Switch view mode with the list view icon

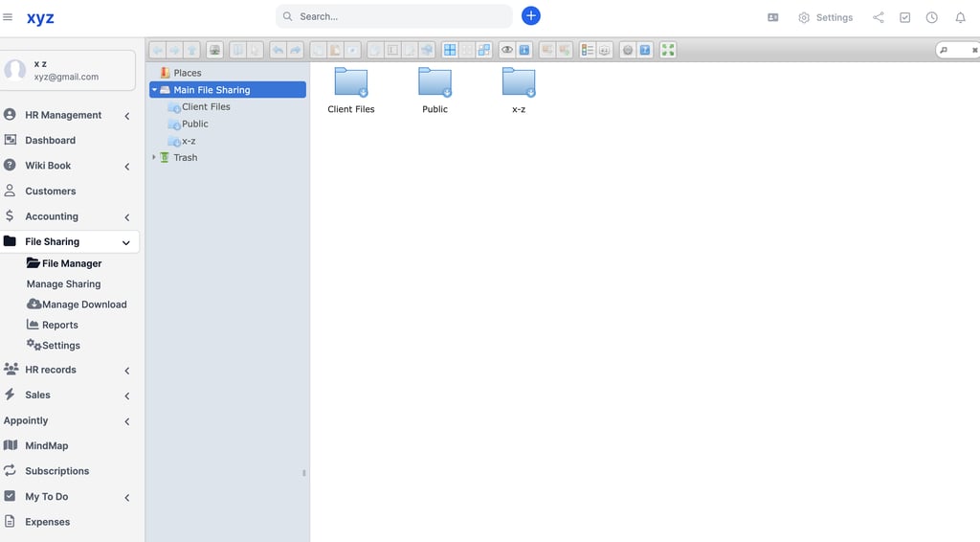(x=587, y=50)
